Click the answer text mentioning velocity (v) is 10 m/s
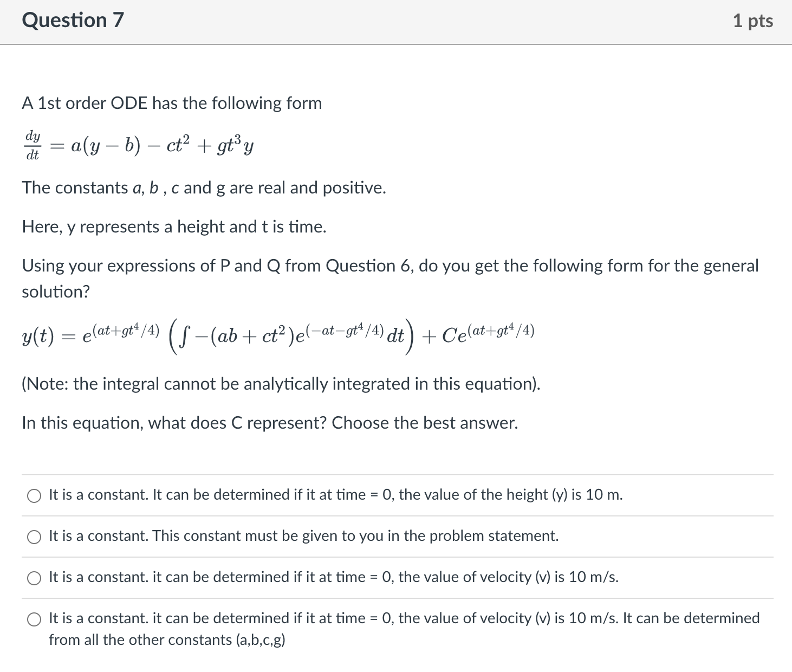The image size is (792, 672). pyautogui.click(x=333, y=578)
